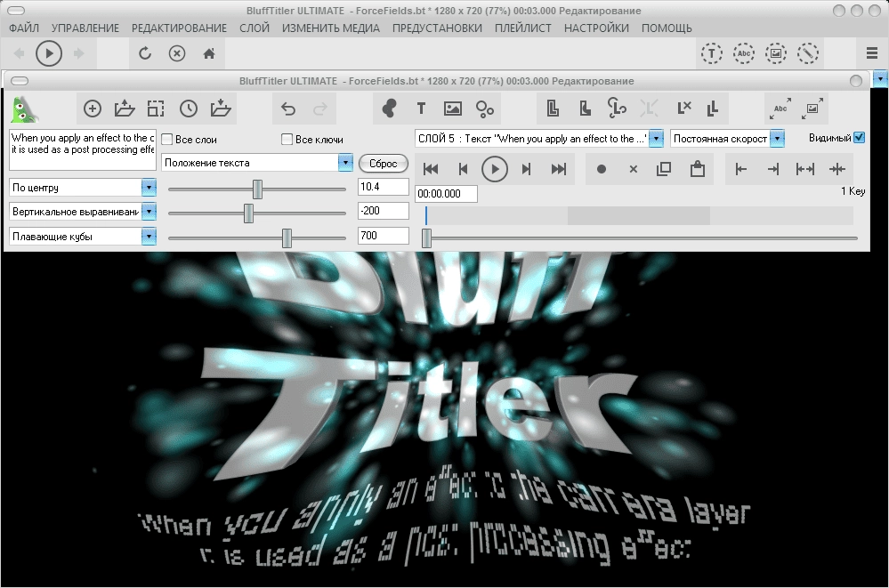
Task: Open the РЕДАКТИРОВАНИЕ menu
Action: tap(179, 28)
